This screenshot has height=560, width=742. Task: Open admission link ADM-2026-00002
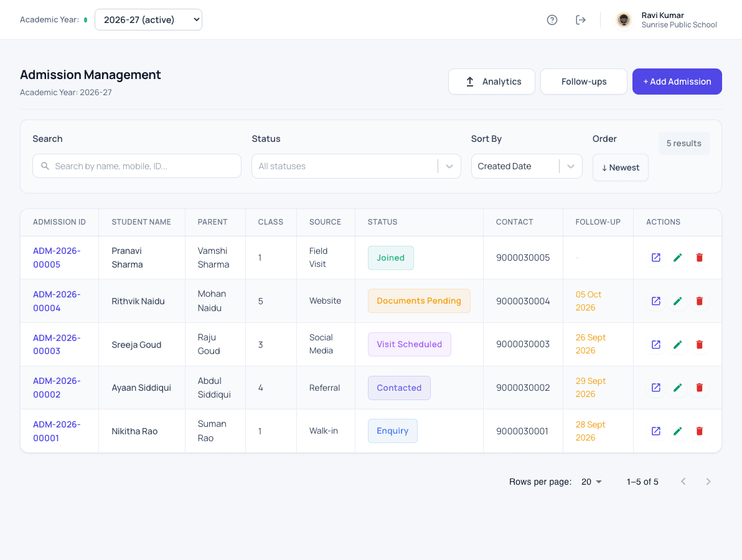57,388
